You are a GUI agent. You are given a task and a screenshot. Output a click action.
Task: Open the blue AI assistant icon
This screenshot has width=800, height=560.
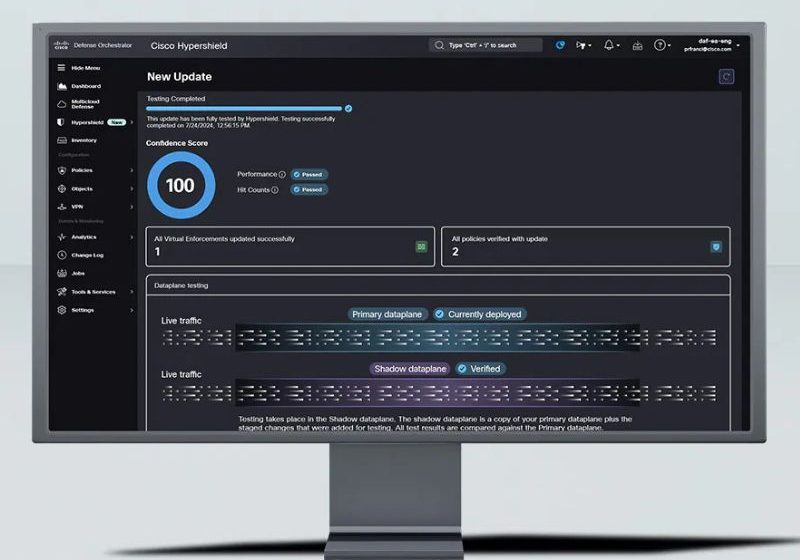[x=560, y=45]
